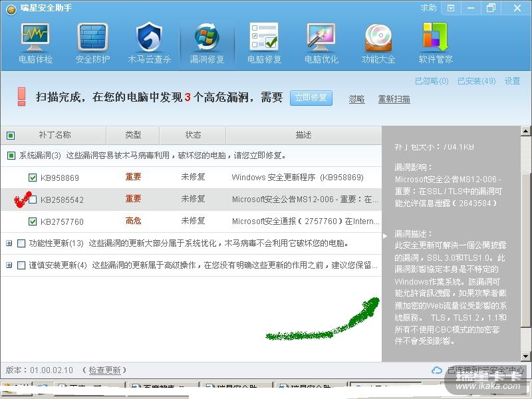Click the 未修复 status of KB2585542
532x399 pixels.
(x=193, y=199)
